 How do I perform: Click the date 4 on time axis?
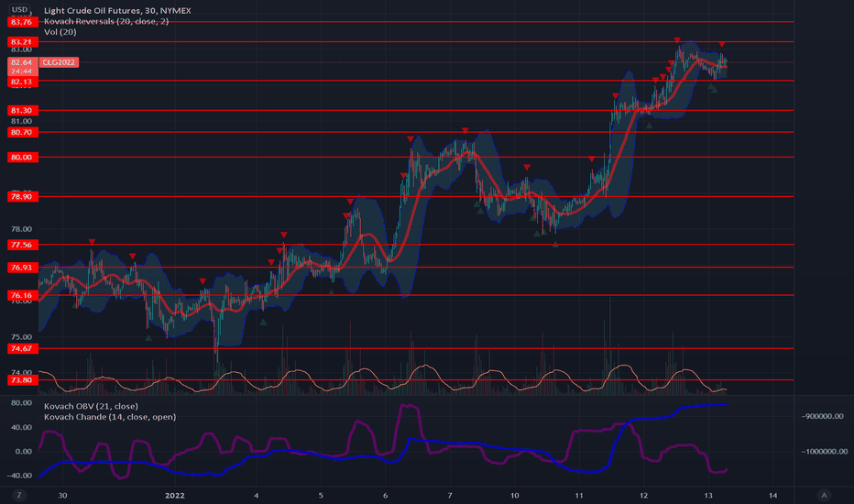click(256, 495)
